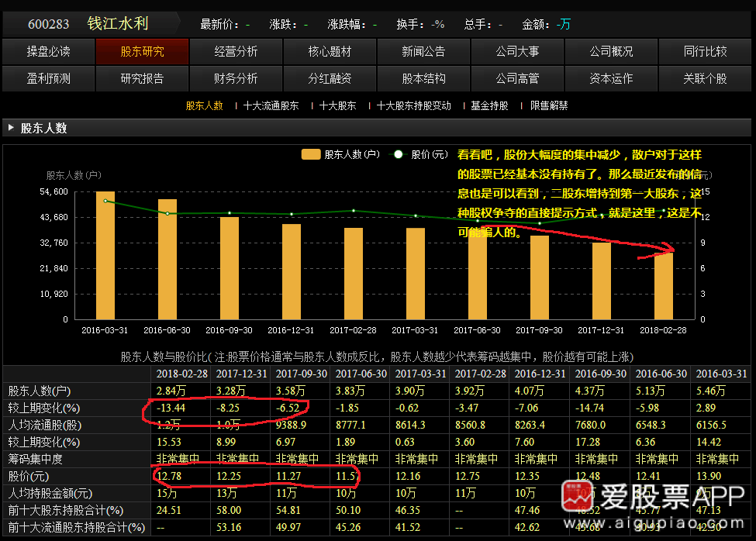Click per-capita shares cell 9388.9
The width and height of the screenshot is (756, 541).
tap(292, 426)
